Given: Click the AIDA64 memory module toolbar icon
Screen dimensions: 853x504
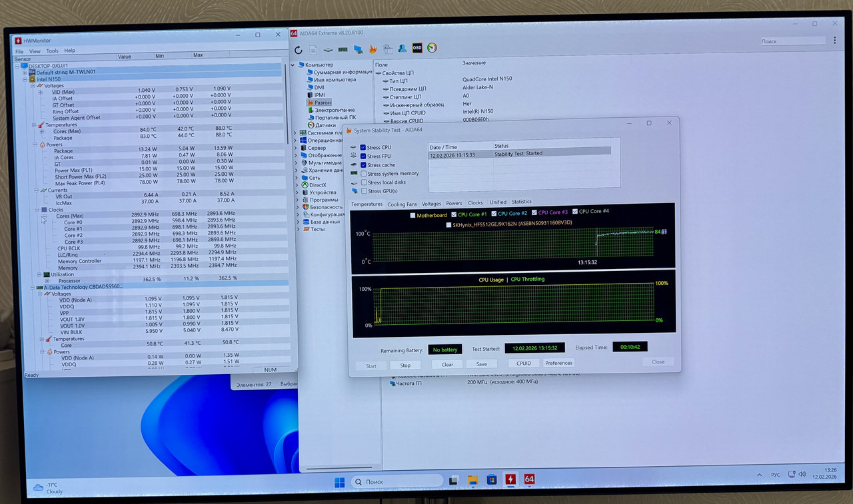Looking at the screenshot, I should 343,49.
